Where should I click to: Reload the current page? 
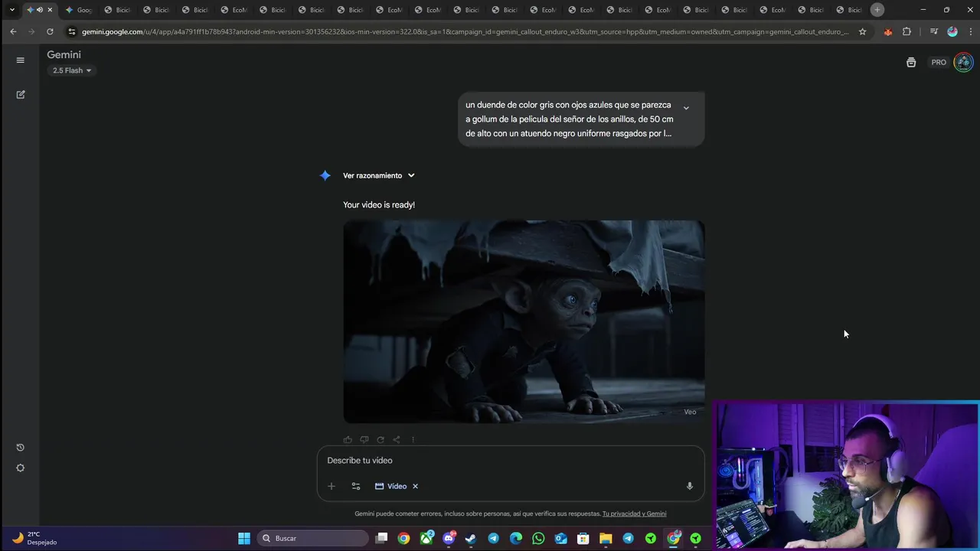point(50,32)
